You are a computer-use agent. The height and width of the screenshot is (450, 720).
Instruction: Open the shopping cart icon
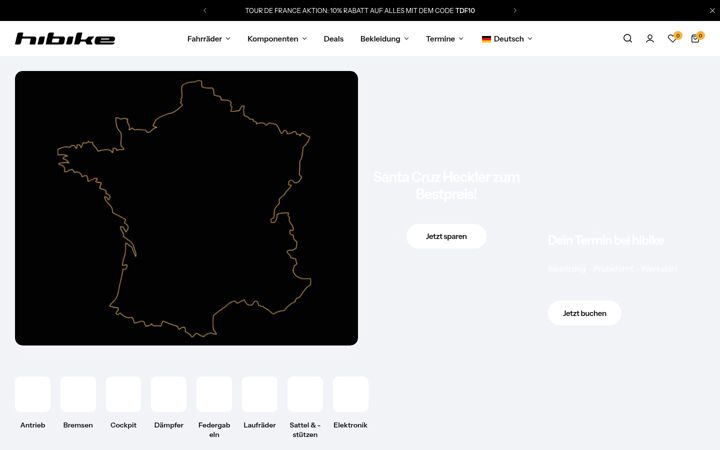[696, 38]
